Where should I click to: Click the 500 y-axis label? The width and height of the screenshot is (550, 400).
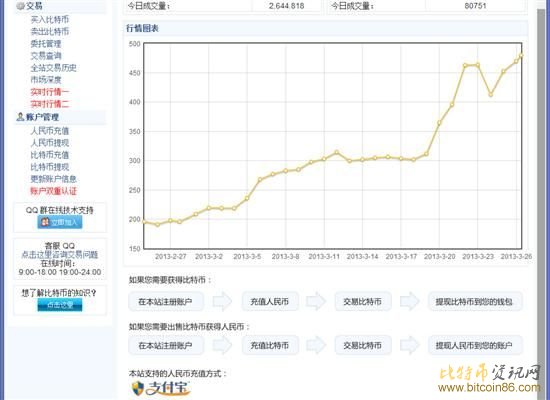[135, 44]
